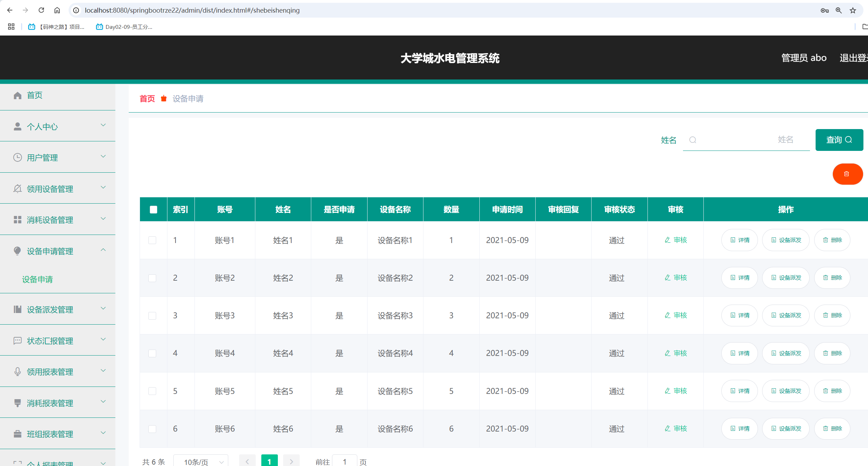Image resolution: width=868 pixels, height=466 pixels.
Task: Click the search magnifier icon in the 姓名 field
Action: [x=693, y=140]
